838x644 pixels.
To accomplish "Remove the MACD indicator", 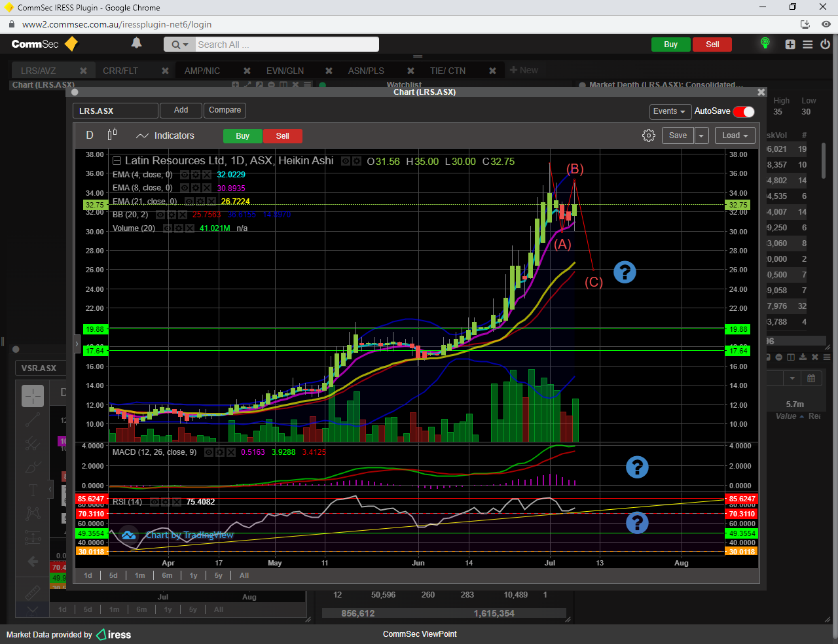I will click(x=232, y=452).
